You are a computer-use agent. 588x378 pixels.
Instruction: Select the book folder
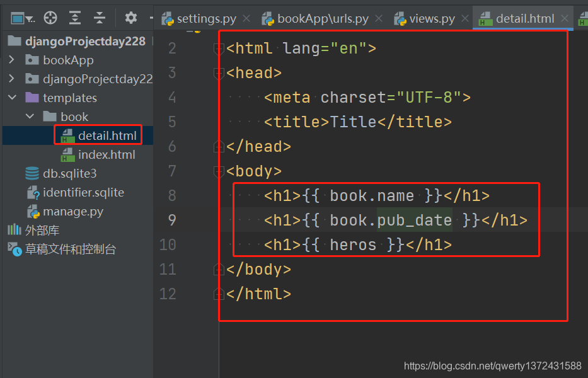[x=66, y=117]
